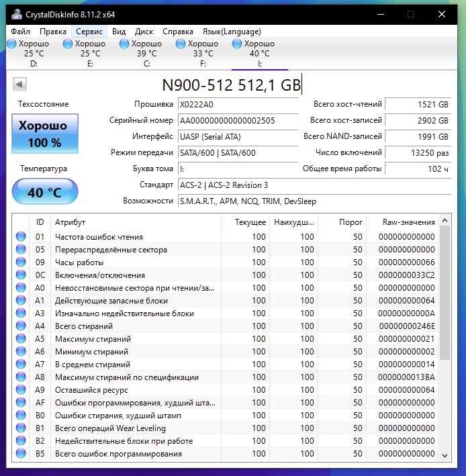466x476 pixels.
Task: Open the Сервис menu
Action: tap(89, 32)
